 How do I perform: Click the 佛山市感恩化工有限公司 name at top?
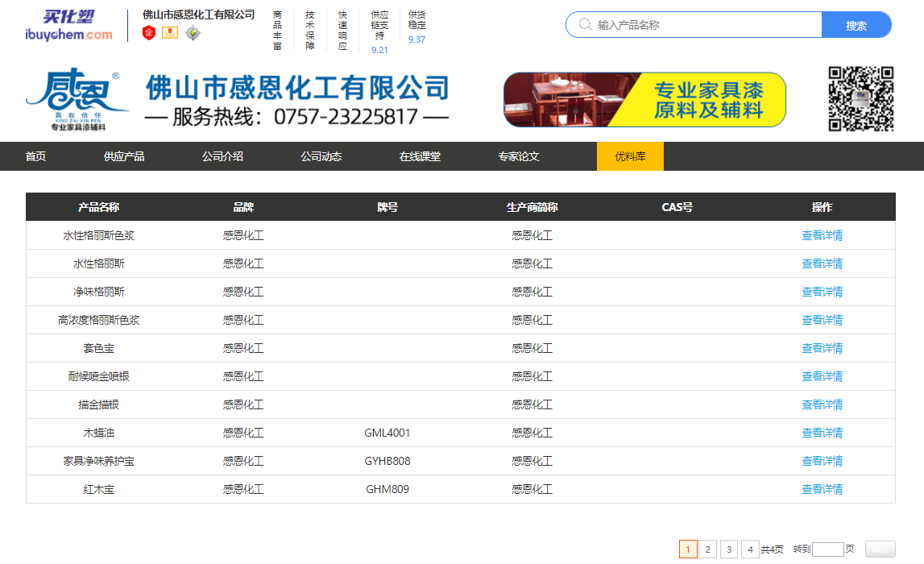199,15
